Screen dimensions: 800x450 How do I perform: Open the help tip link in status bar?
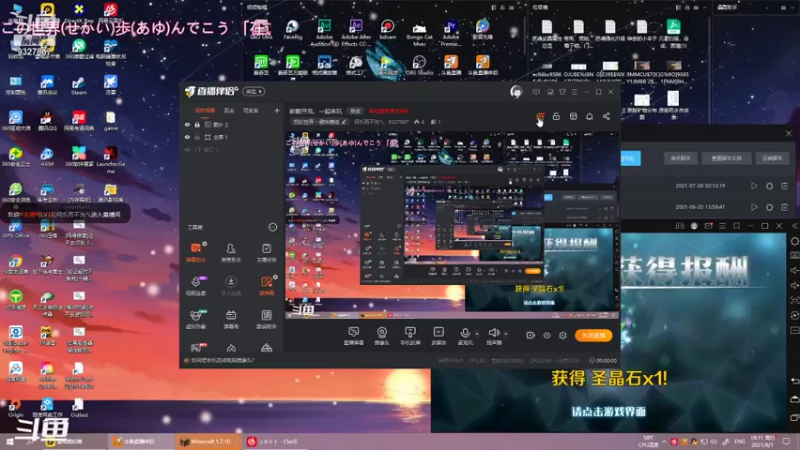click(x=222, y=361)
